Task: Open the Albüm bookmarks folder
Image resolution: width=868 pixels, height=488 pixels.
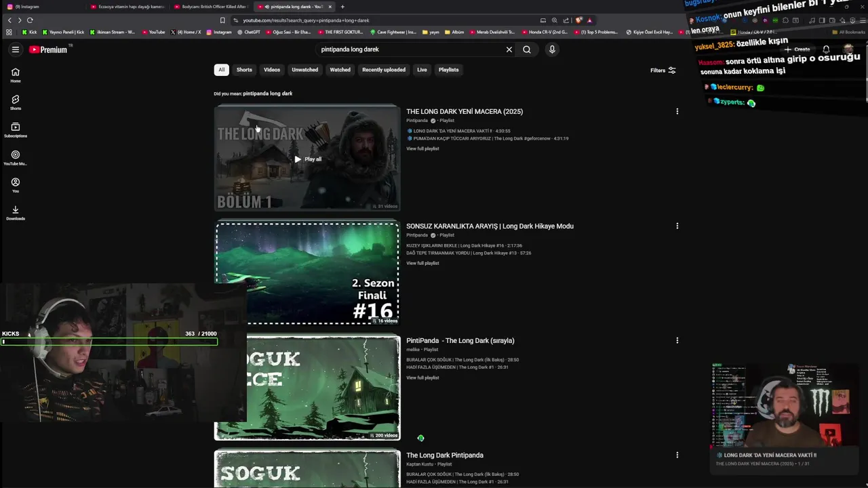Action: (x=454, y=32)
